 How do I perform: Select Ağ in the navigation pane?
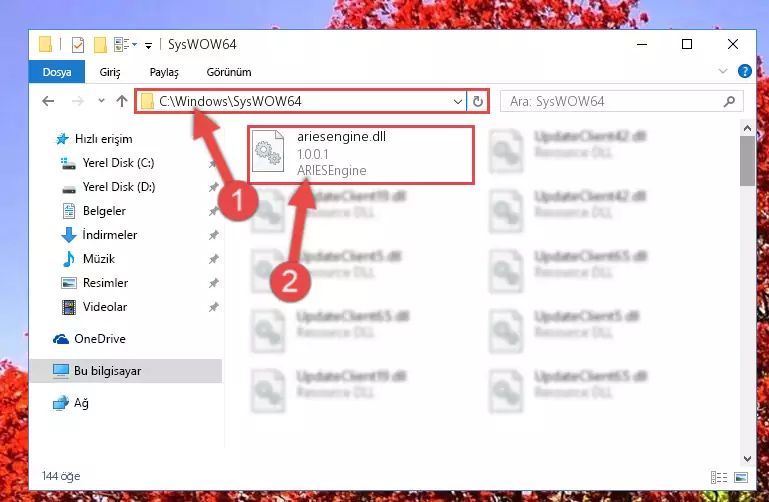(x=81, y=403)
